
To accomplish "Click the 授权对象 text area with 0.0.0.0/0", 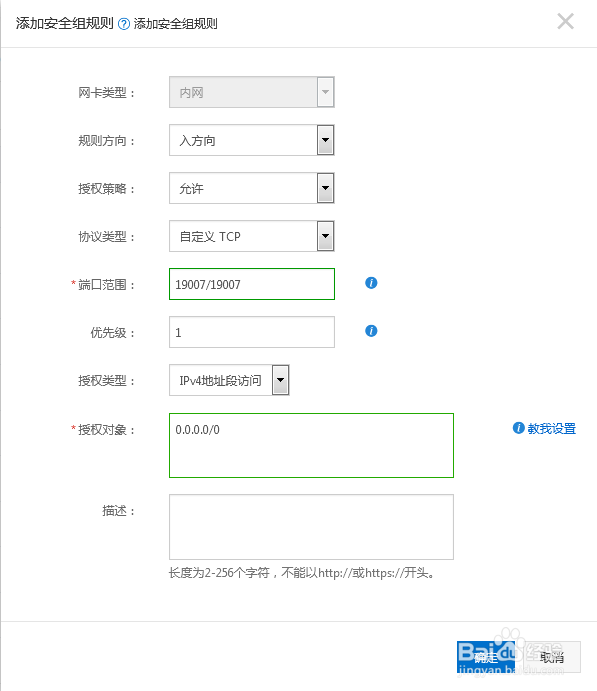I will pyautogui.click(x=311, y=446).
